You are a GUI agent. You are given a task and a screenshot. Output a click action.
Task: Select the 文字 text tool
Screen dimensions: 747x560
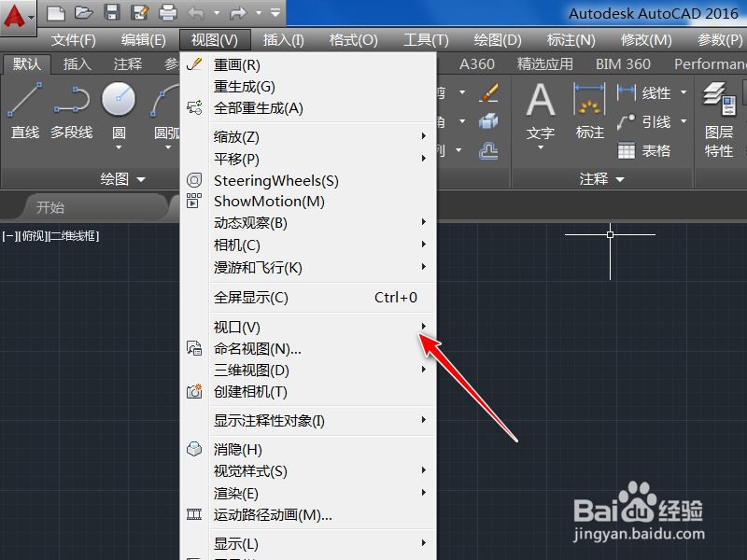541,114
